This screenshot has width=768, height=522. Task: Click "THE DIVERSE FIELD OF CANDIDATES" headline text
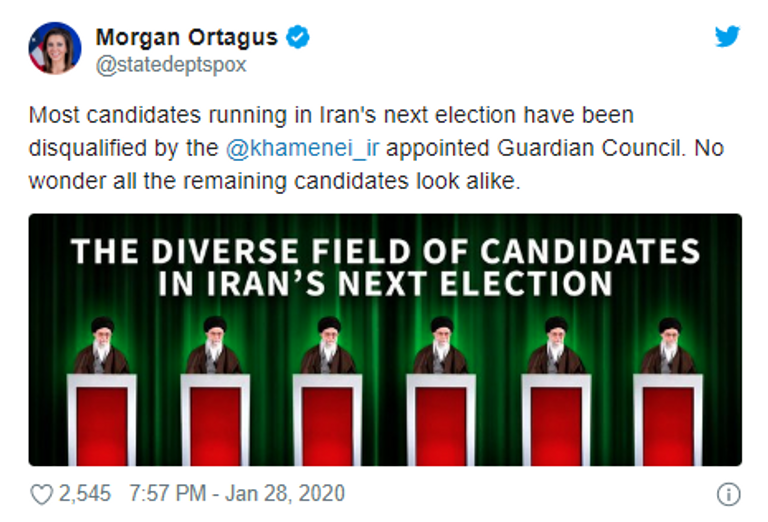(385, 250)
